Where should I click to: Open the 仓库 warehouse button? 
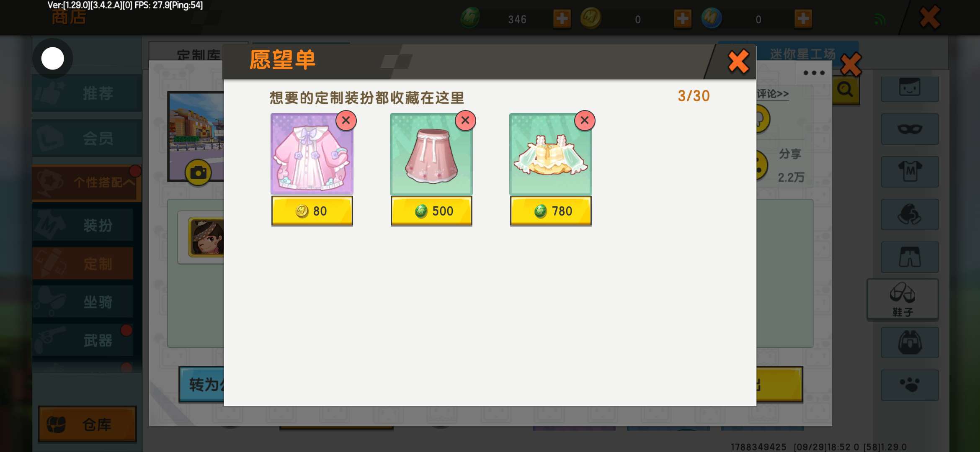click(x=87, y=424)
